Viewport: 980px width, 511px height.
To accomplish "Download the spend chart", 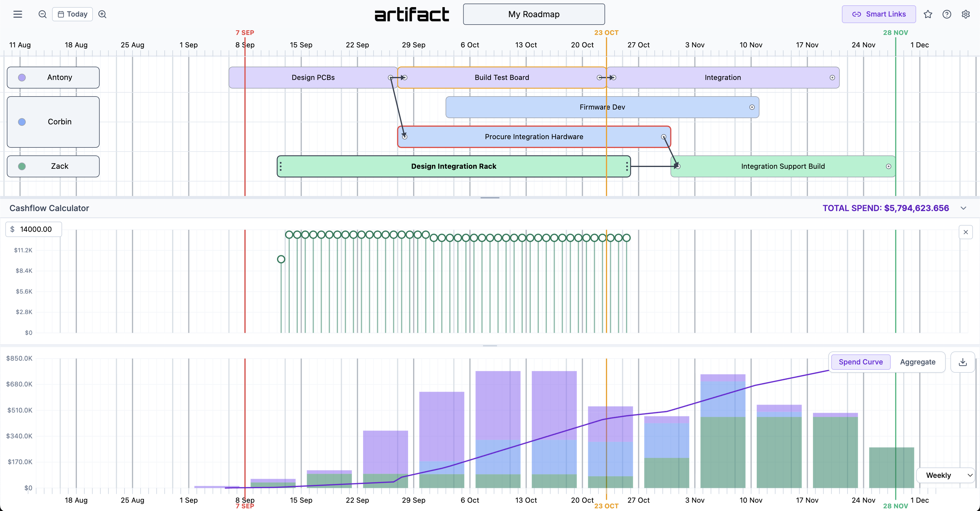I will [x=963, y=362].
